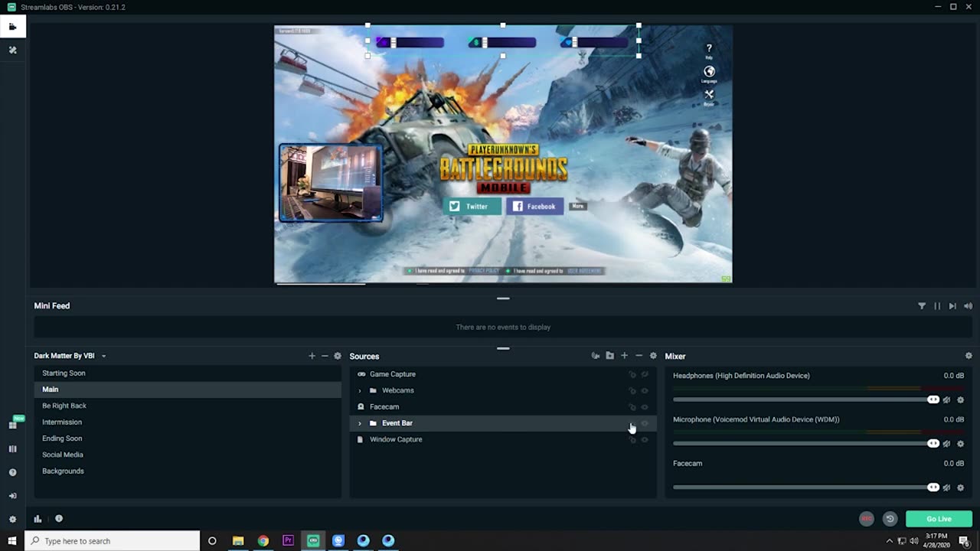Expand the Event Bar folder

pos(360,423)
